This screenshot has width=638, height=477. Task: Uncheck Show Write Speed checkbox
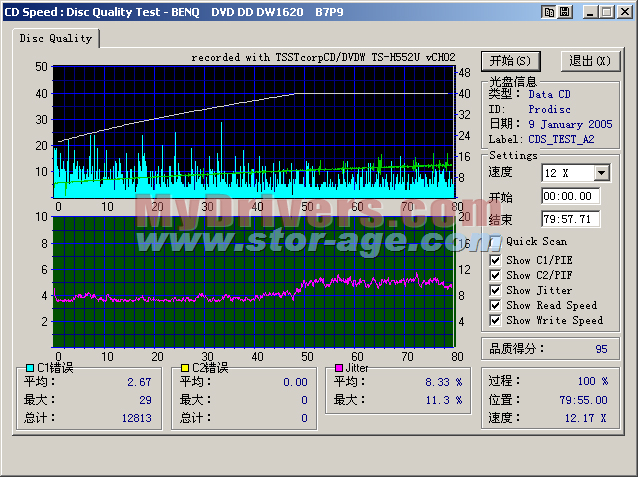click(495, 320)
